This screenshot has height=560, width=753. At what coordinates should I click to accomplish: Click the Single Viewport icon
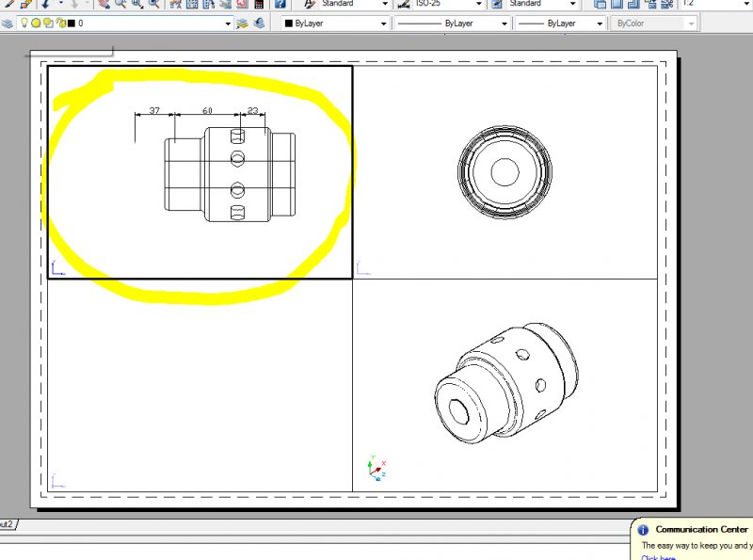tap(617, 4)
